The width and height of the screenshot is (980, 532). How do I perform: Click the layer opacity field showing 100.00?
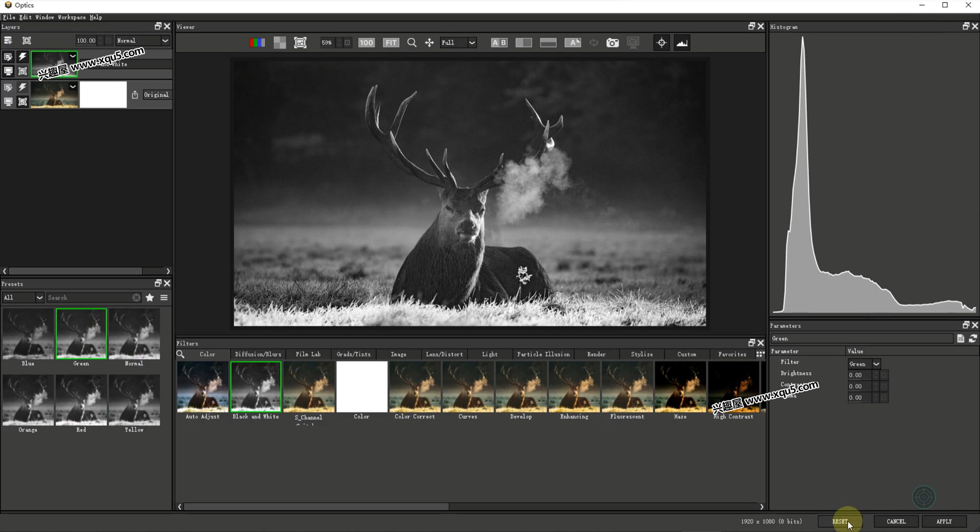[x=86, y=40]
